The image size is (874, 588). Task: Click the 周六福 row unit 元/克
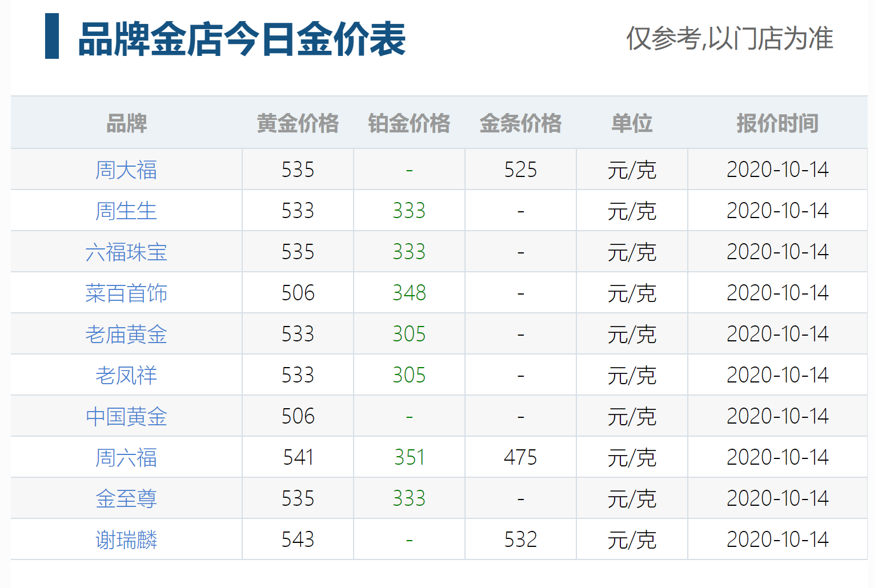632,458
